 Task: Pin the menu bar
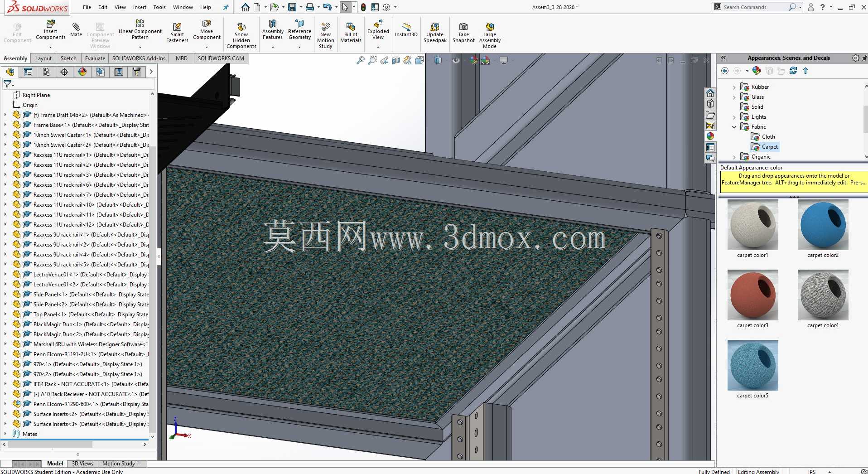pos(226,7)
